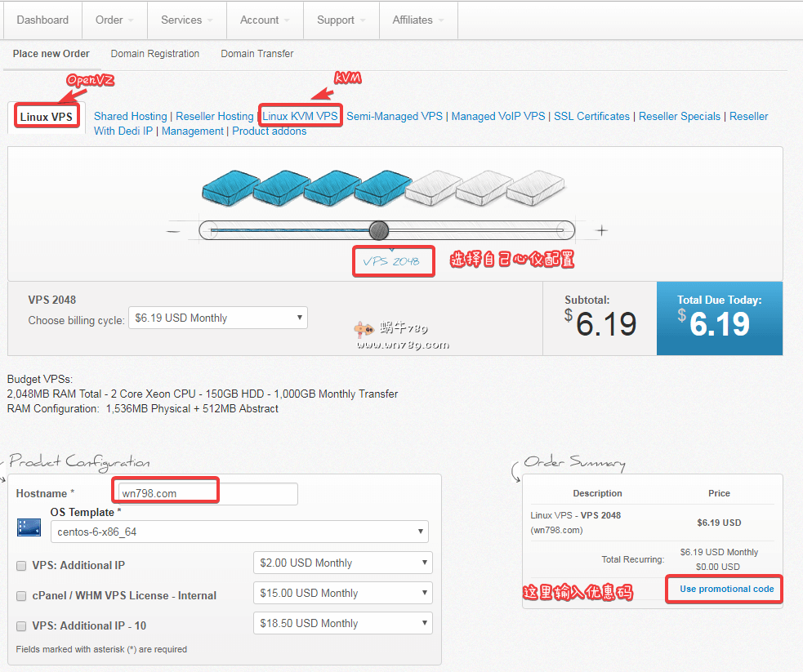The height and width of the screenshot is (672, 803).
Task: Enable the VPS: Additional IP checkbox
Action: pos(21,565)
